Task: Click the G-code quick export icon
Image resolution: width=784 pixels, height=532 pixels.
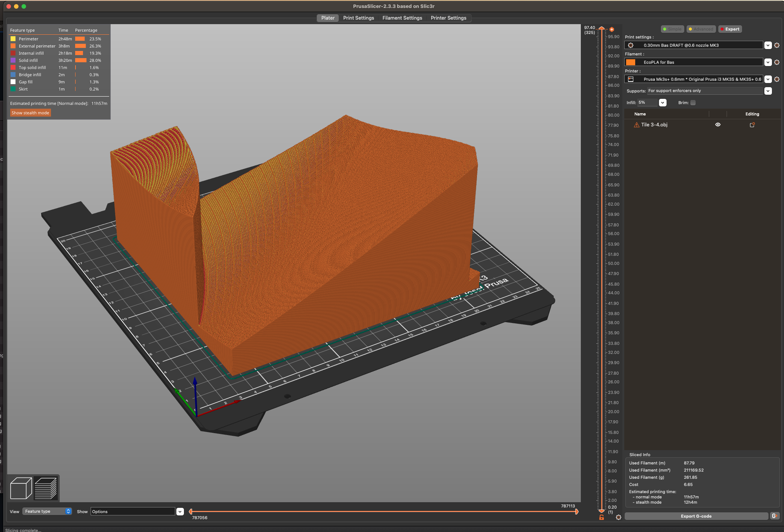Action: [775, 516]
